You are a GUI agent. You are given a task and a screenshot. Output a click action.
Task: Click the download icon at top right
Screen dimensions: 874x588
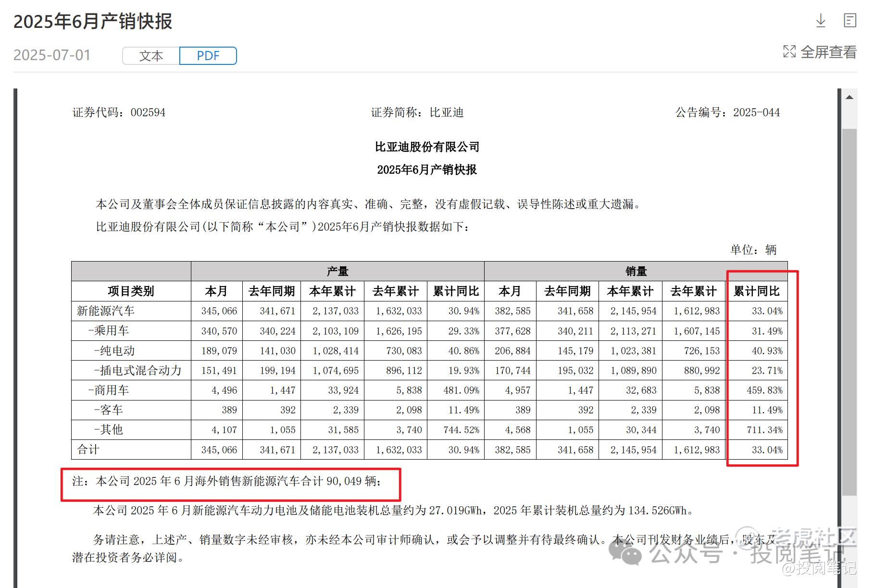821,21
